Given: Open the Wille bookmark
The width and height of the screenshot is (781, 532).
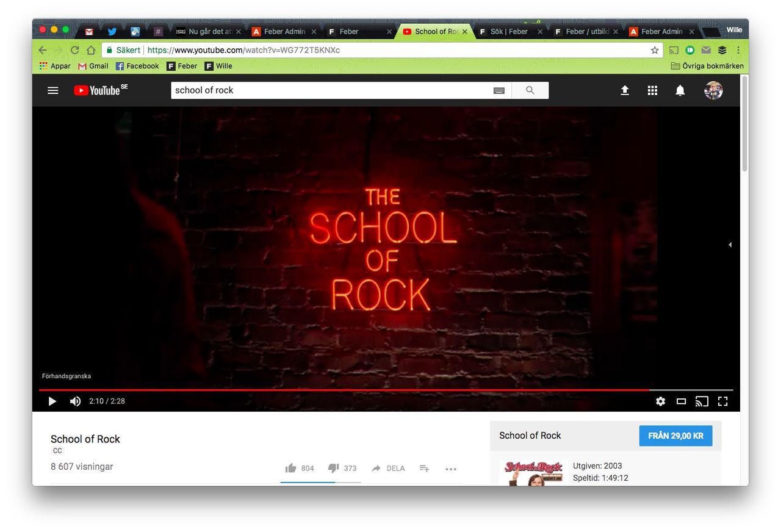Looking at the screenshot, I should (218, 66).
